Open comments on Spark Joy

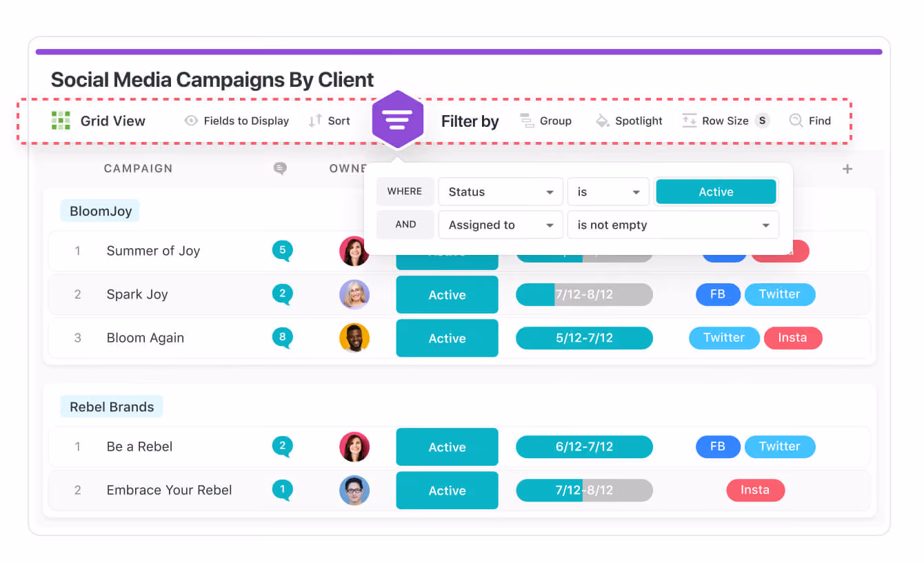pyautogui.click(x=282, y=294)
